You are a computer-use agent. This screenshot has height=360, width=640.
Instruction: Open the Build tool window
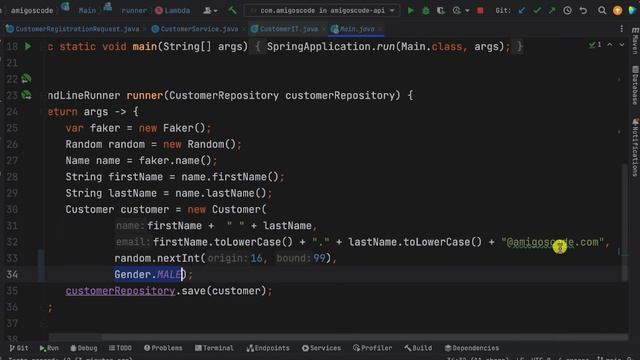[x=418, y=348]
